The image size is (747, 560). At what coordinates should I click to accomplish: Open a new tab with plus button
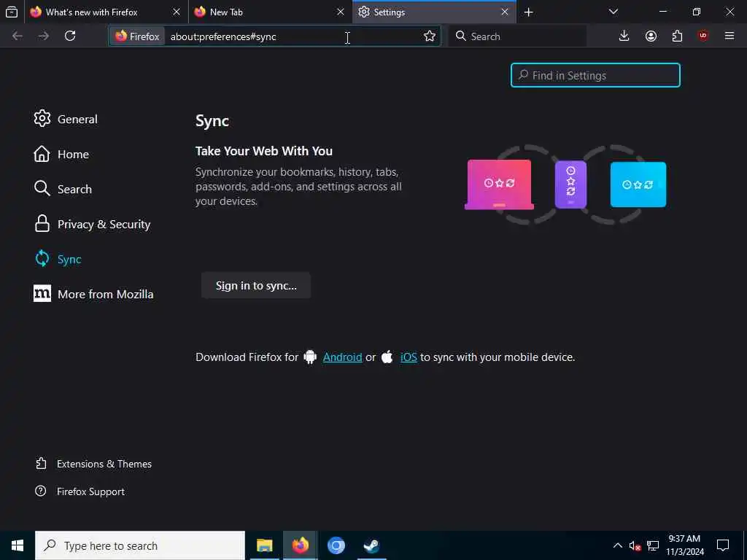[528, 12]
